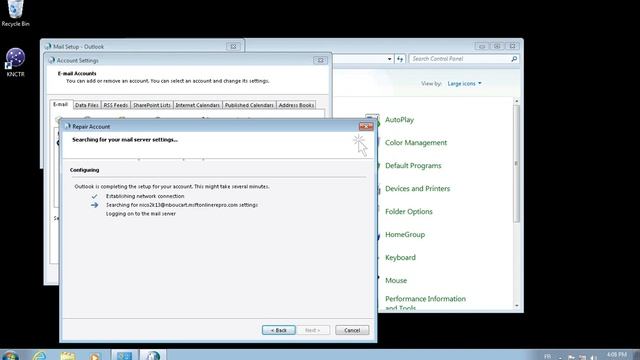
Task: Close the Repair Account dialog
Action: [x=366, y=127]
